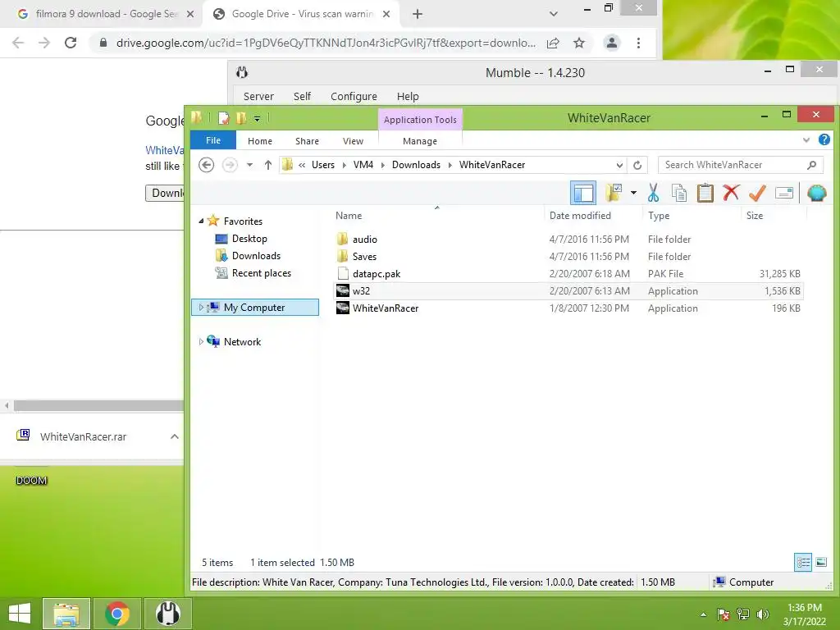Expand the Network tree node
This screenshot has height=630, width=840.
[201, 342]
